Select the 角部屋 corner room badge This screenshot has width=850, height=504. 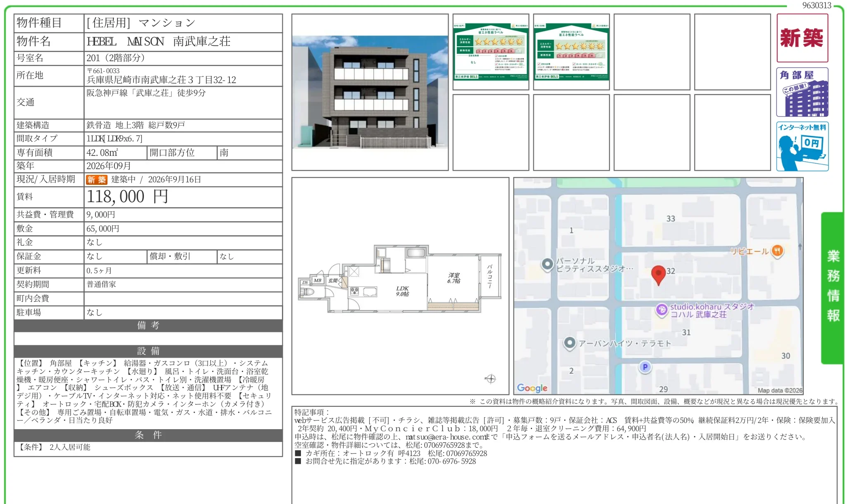point(802,92)
